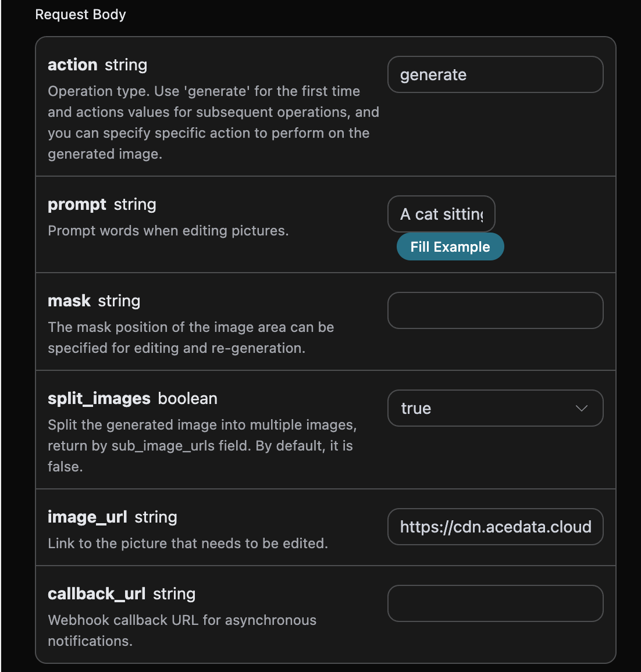Click the 'mask' parameter name
Viewport: 641px width, 672px height.
pyautogui.click(x=69, y=301)
